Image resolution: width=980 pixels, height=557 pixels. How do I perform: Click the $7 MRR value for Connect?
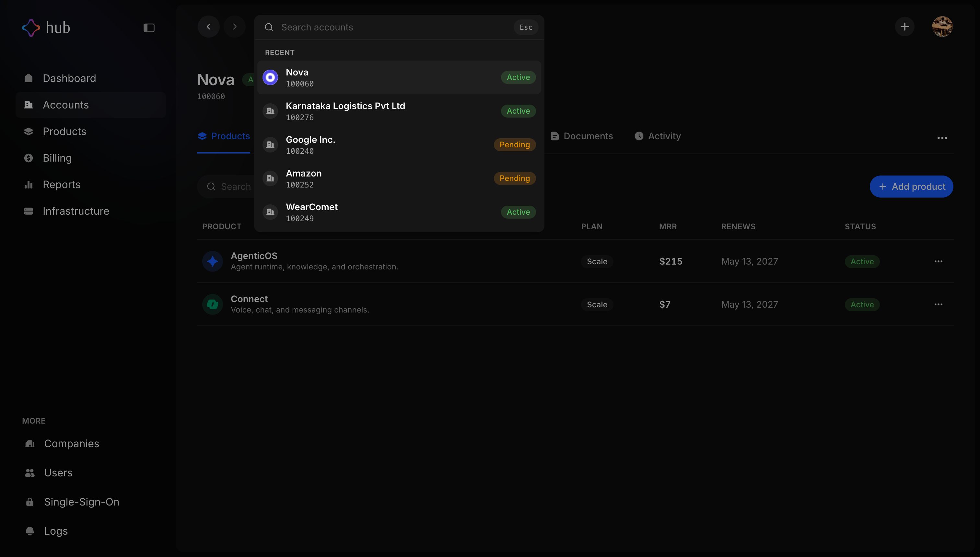pos(665,305)
